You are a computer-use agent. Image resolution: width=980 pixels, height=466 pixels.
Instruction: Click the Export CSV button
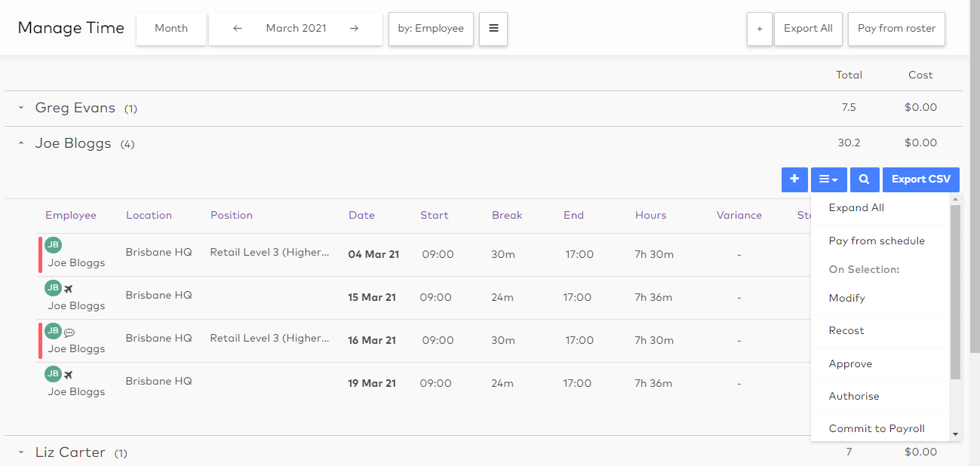[x=920, y=179]
